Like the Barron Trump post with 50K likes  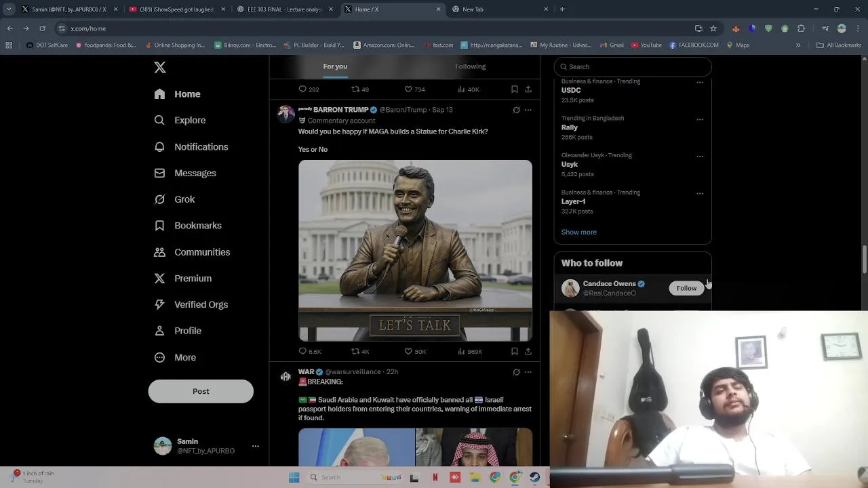click(415, 351)
